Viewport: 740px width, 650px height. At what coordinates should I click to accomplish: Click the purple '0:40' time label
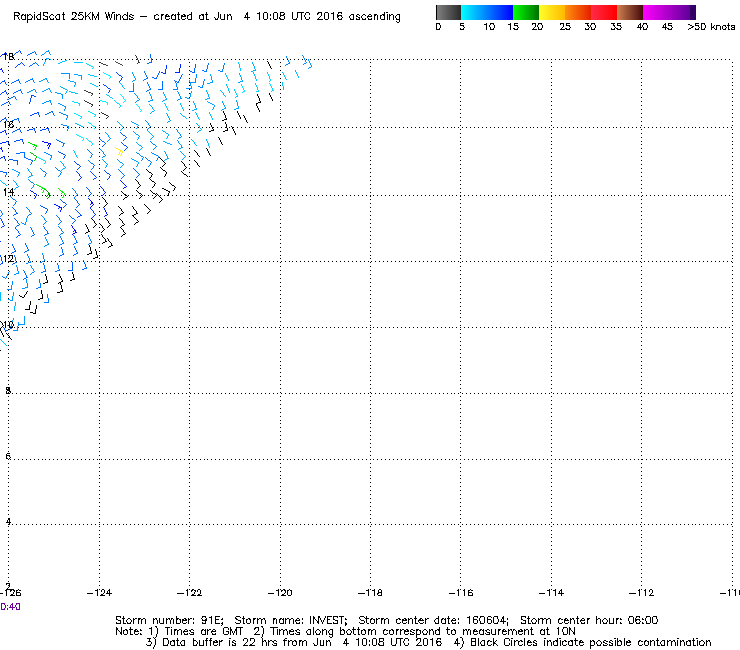10,607
